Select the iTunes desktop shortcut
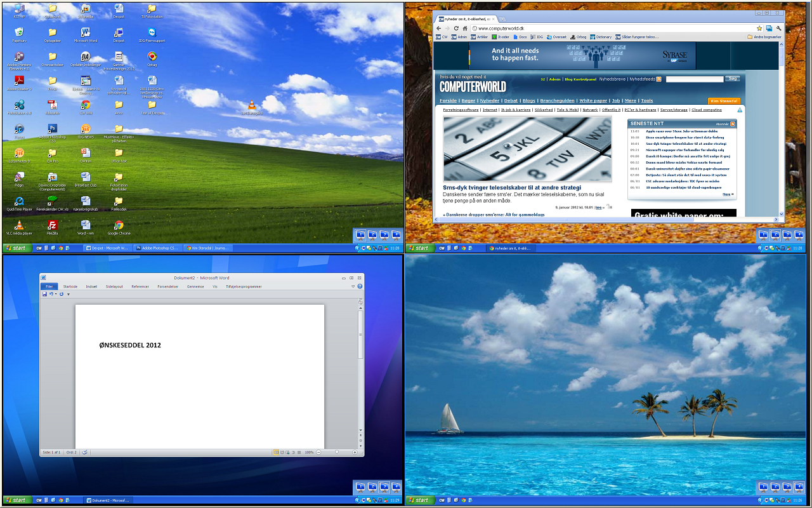Image resolution: width=812 pixels, height=508 pixels. click(x=19, y=131)
